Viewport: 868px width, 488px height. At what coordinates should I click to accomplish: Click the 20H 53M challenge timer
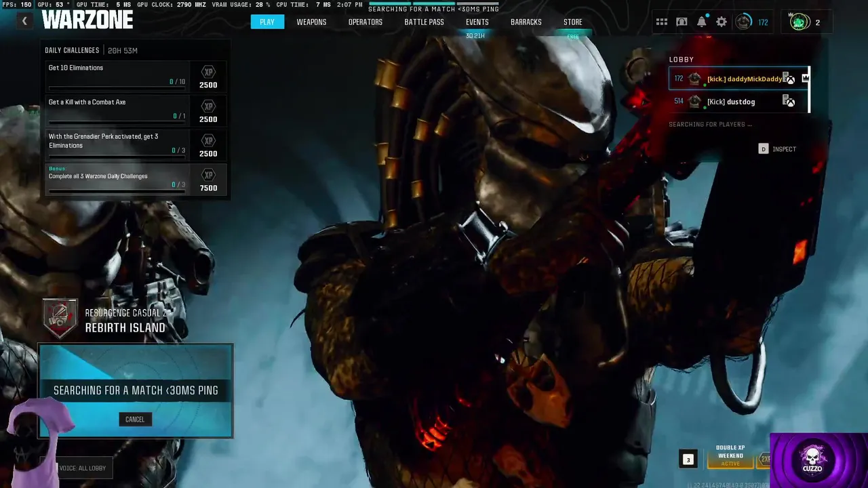[123, 50]
